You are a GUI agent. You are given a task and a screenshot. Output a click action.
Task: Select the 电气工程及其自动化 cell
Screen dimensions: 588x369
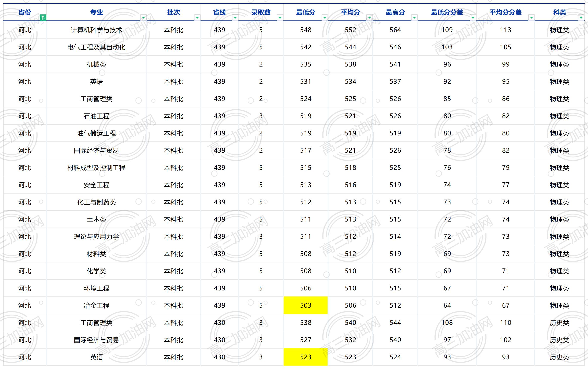pos(96,47)
